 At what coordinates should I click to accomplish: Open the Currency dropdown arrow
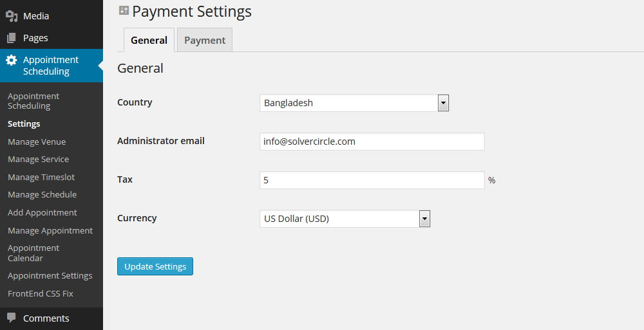point(424,219)
